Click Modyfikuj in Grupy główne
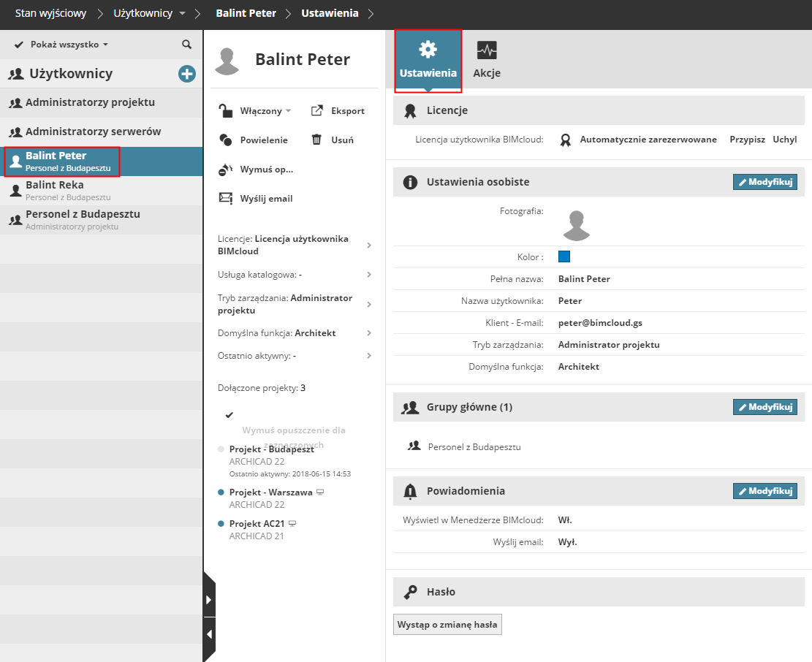Viewport: 812px width, 662px height. coord(765,407)
